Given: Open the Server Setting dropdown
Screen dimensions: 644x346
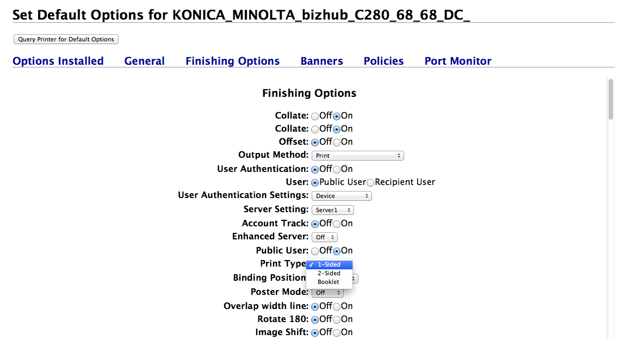Looking at the screenshot, I should pos(333,210).
